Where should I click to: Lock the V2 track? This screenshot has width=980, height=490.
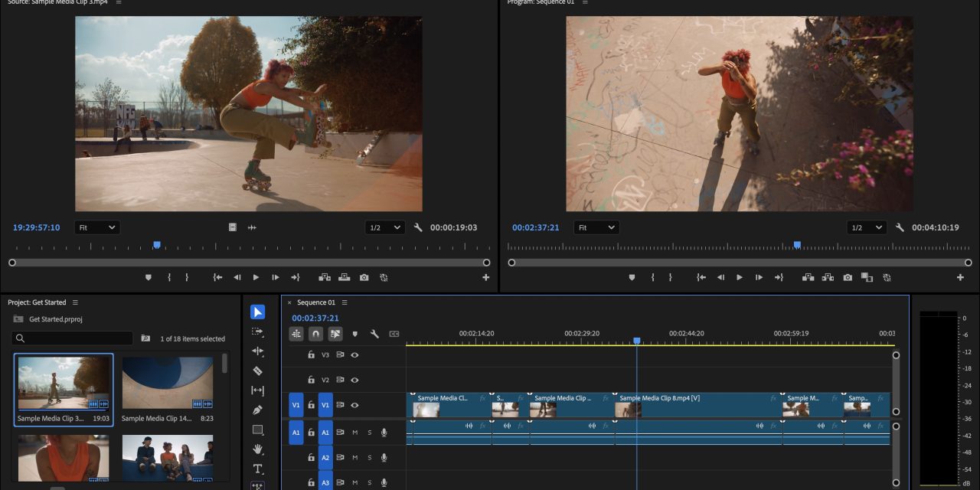[x=311, y=380]
